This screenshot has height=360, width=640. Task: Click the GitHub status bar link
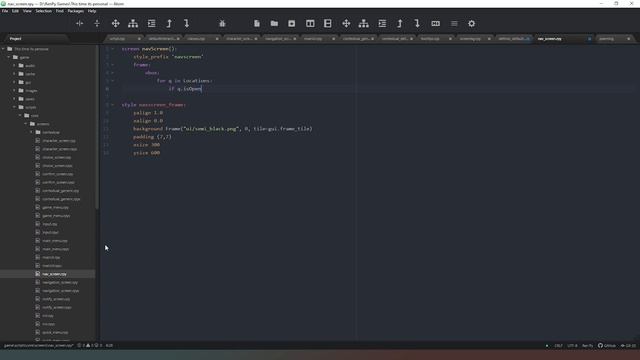pos(607,346)
